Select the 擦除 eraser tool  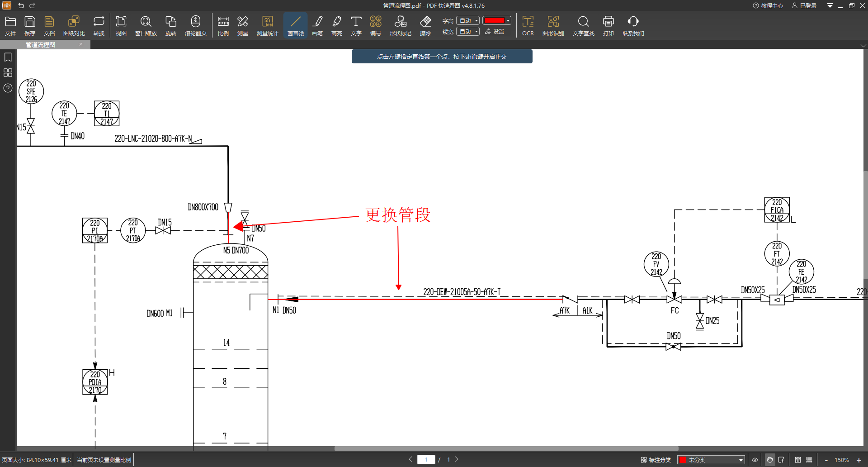[425, 26]
